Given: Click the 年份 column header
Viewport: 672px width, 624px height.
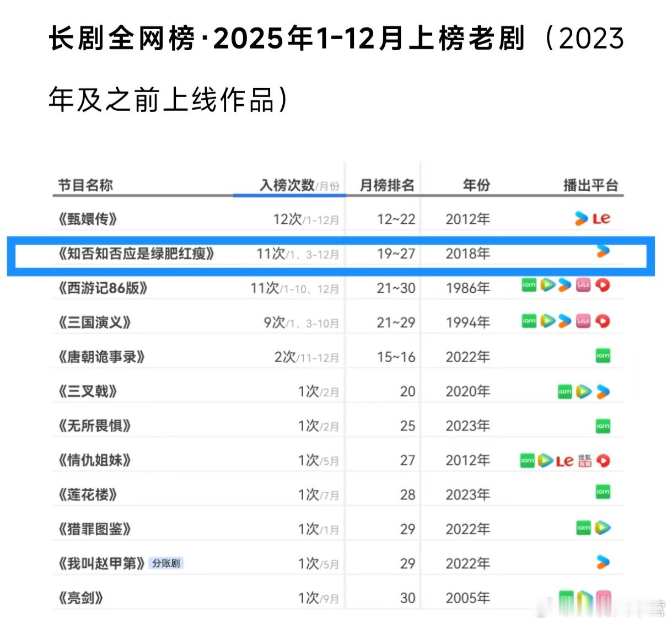Looking at the screenshot, I should [475, 185].
